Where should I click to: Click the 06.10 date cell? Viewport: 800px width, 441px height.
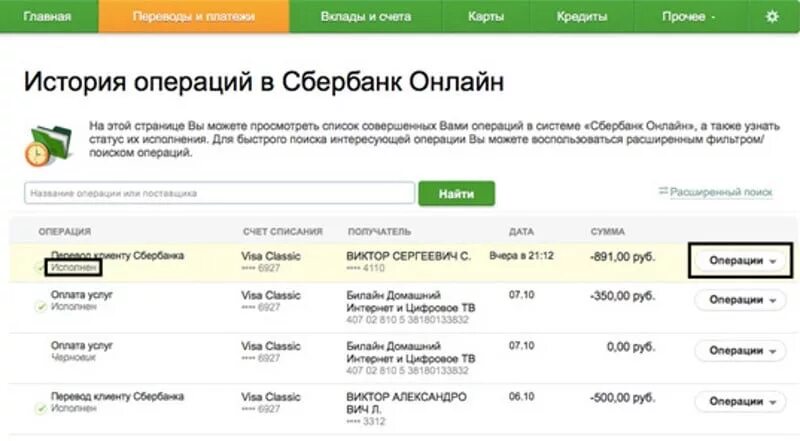(x=521, y=397)
